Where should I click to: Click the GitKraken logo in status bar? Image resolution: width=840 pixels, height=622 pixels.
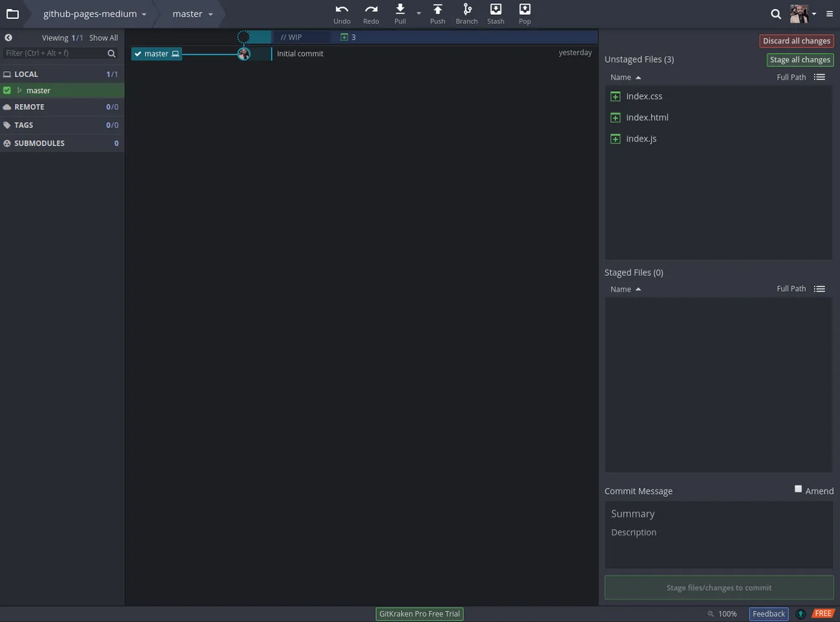pos(801,614)
